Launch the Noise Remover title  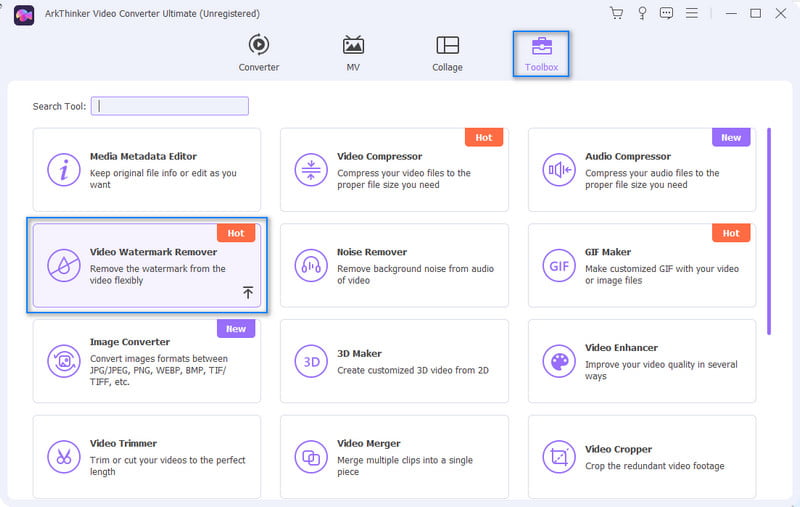pos(371,252)
